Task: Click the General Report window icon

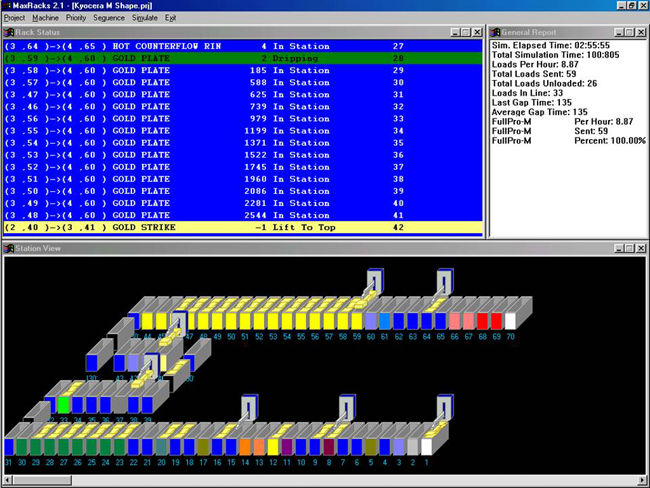Action: click(x=495, y=32)
